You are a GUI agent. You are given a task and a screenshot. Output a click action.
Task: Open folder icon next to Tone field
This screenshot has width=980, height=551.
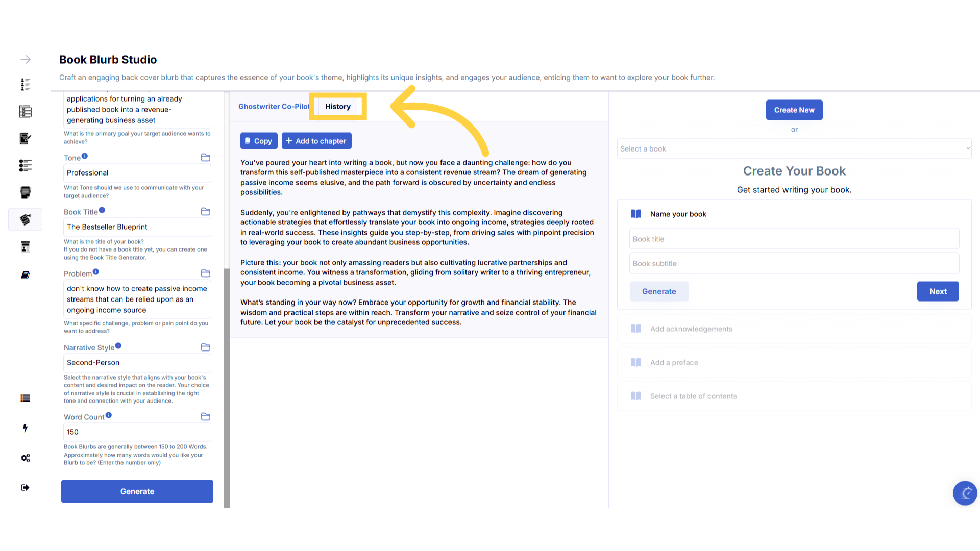[206, 158]
